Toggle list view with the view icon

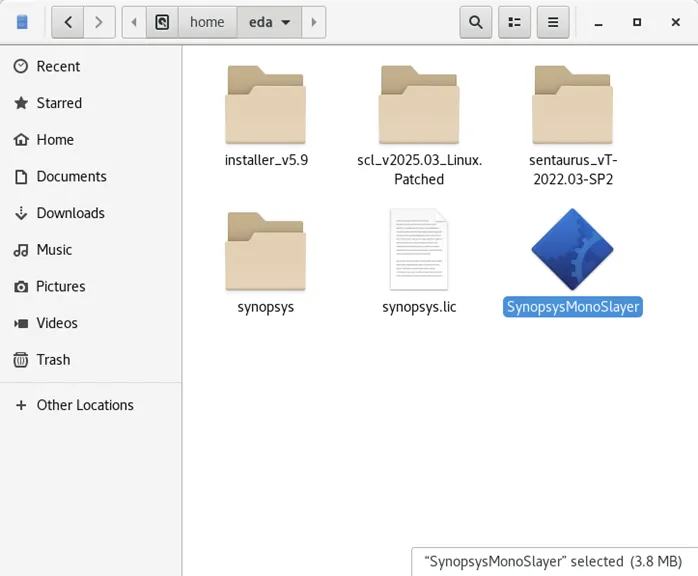pos(515,22)
